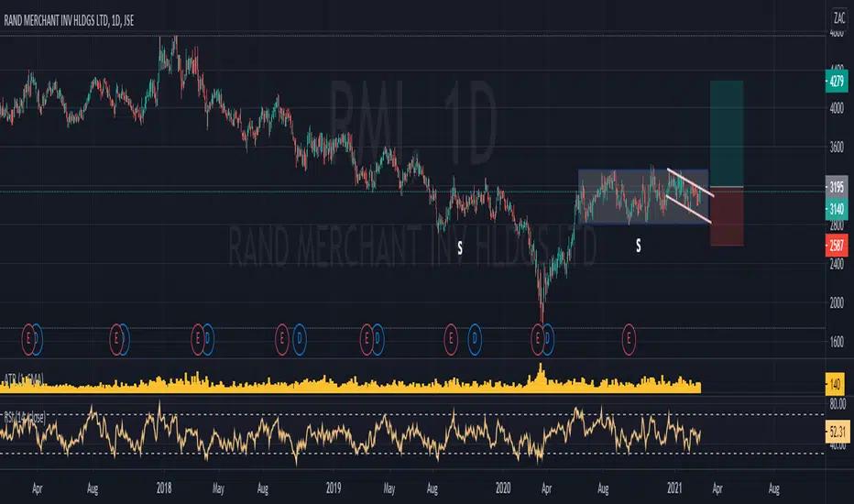This screenshot has width=854, height=504.
Task: Click the 1600 price axis label
Action: 836,342
